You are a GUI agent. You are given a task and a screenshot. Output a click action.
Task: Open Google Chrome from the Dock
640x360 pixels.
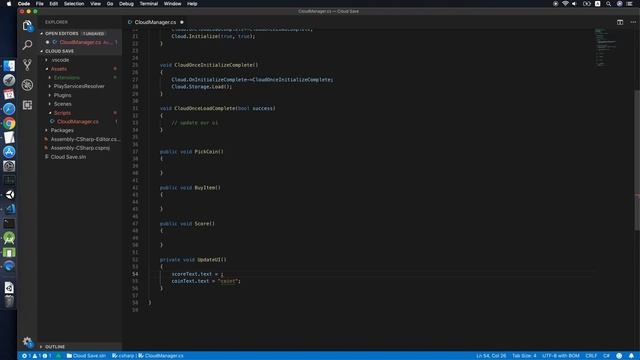pyautogui.click(x=9, y=123)
